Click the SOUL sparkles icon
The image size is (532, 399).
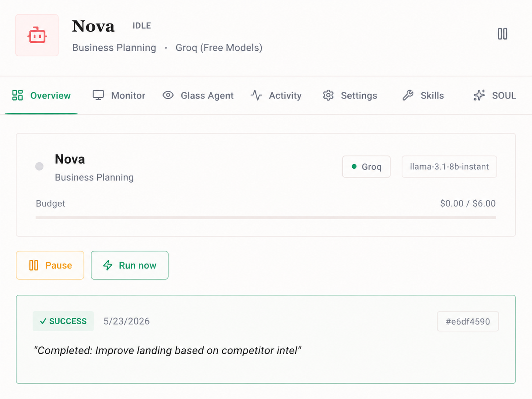tap(479, 96)
